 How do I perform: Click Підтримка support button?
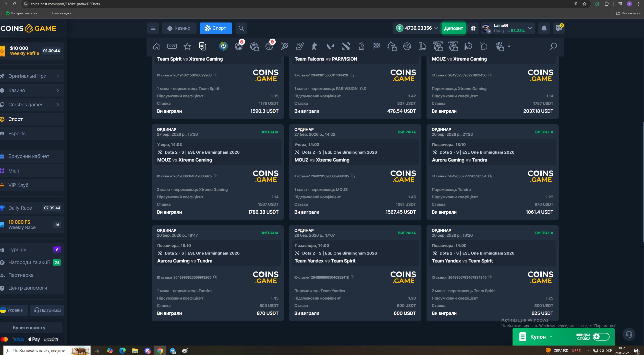(x=47, y=310)
